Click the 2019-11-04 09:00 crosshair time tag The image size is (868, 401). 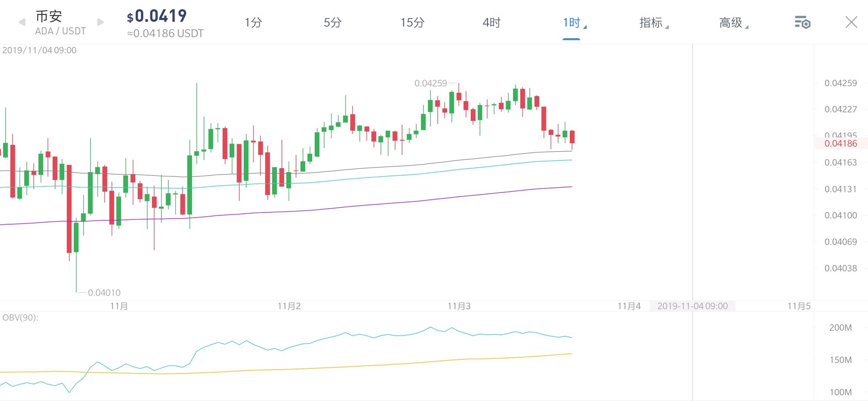coord(693,306)
